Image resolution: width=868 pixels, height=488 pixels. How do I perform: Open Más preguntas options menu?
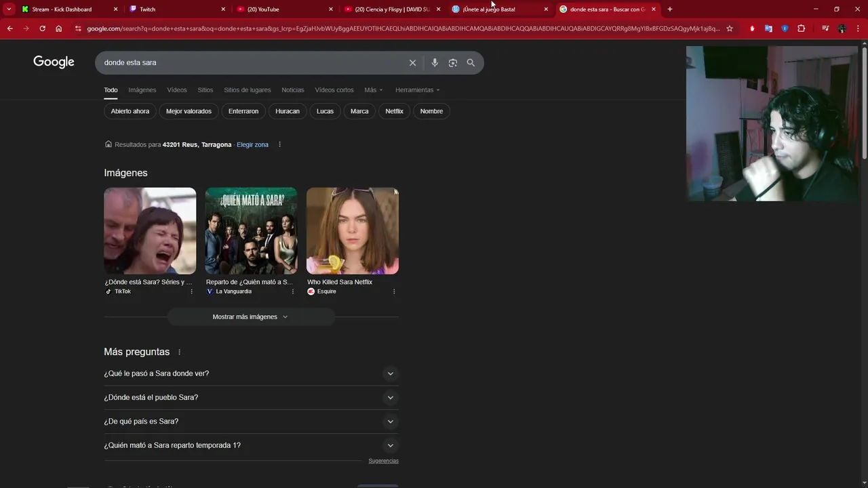[x=179, y=352]
